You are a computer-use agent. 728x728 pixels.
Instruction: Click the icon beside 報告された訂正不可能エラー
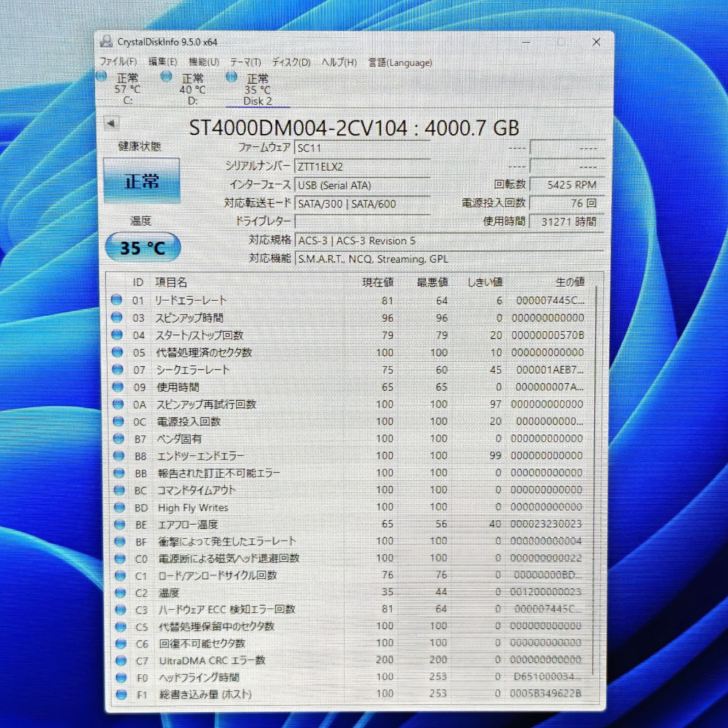click(x=119, y=473)
